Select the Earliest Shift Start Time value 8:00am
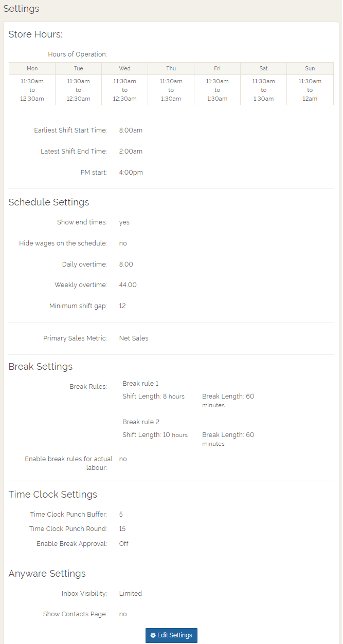Image resolution: width=343 pixels, height=644 pixels. point(130,130)
